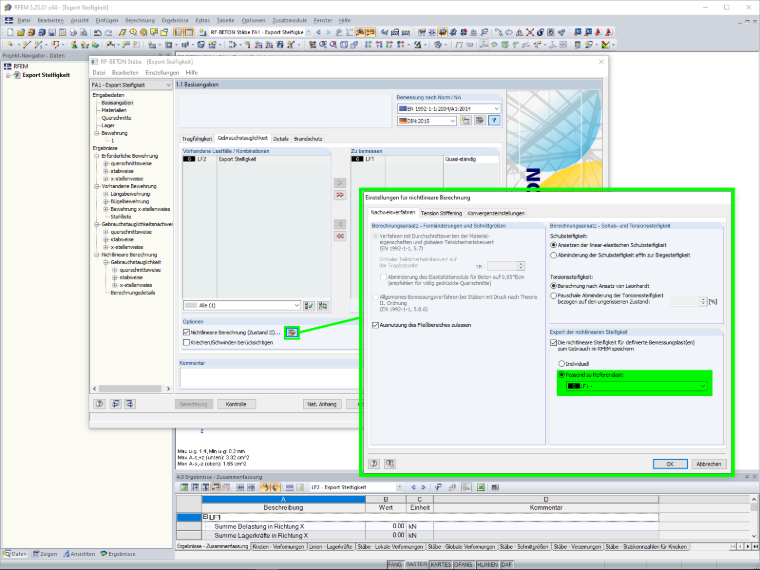Enable Kriechen/Schwinden berücksichtigen
Image resolution: width=760 pixels, height=570 pixels.
click(186, 342)
